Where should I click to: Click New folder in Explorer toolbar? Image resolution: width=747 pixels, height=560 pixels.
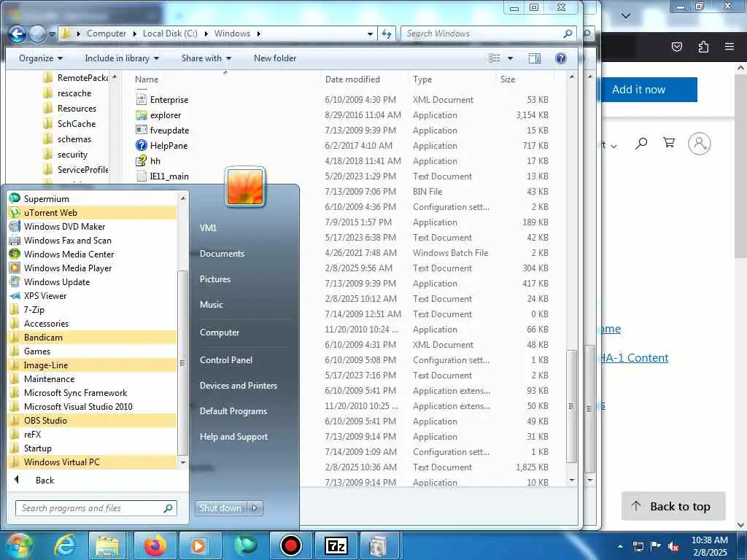click(x=275, y=58)
